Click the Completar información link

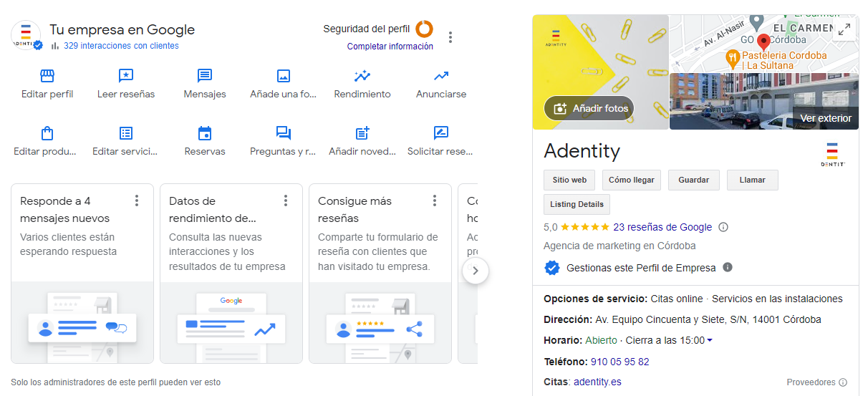pos(390,47)
